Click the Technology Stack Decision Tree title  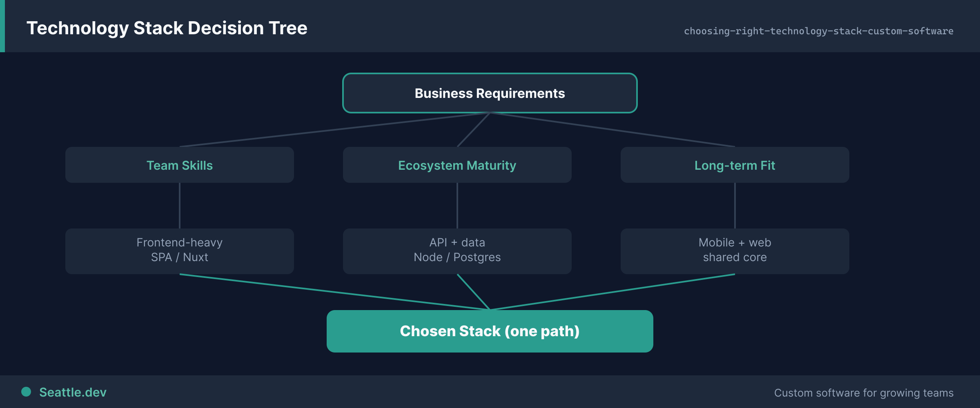point(167,28)
